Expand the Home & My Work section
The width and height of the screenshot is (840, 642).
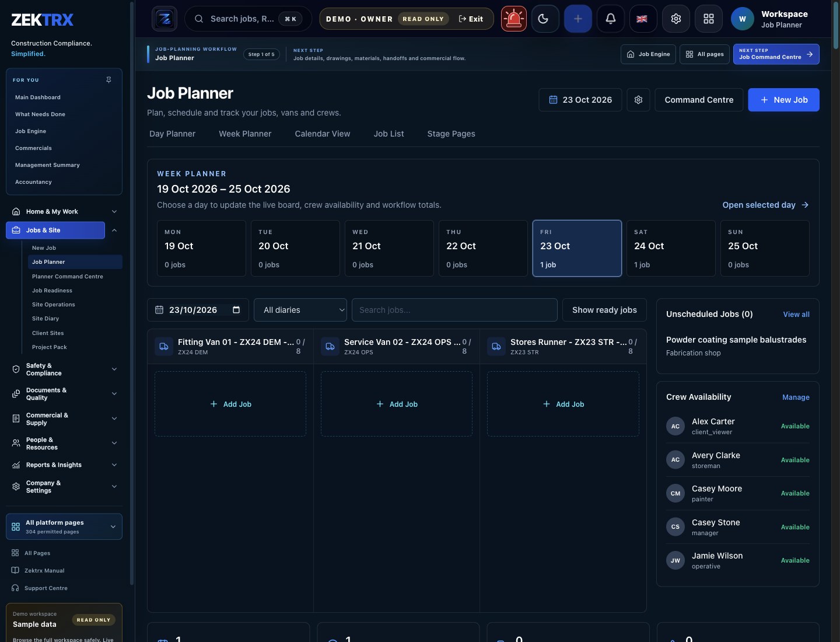(64, 211)
